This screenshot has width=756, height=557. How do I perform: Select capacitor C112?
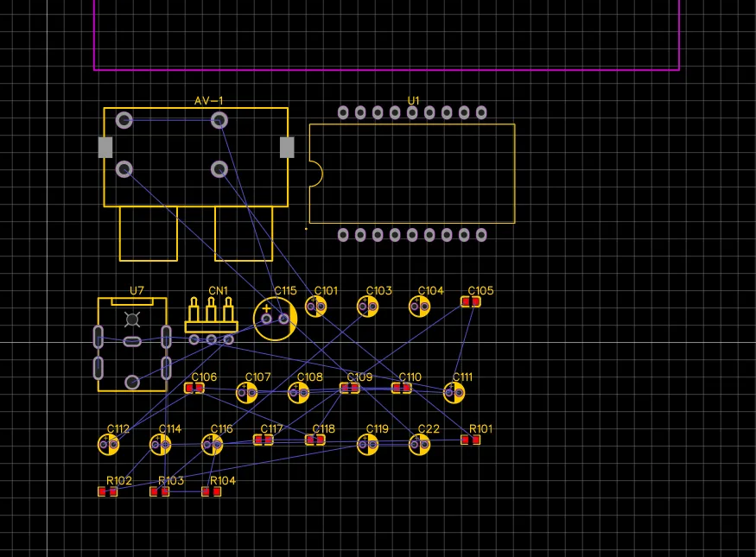tap(108, 444)
